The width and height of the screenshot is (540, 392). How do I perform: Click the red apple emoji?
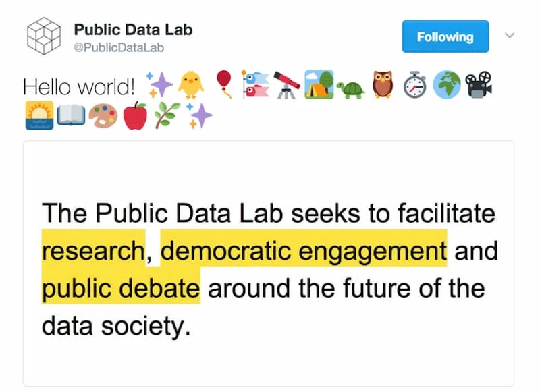point(135,115)
